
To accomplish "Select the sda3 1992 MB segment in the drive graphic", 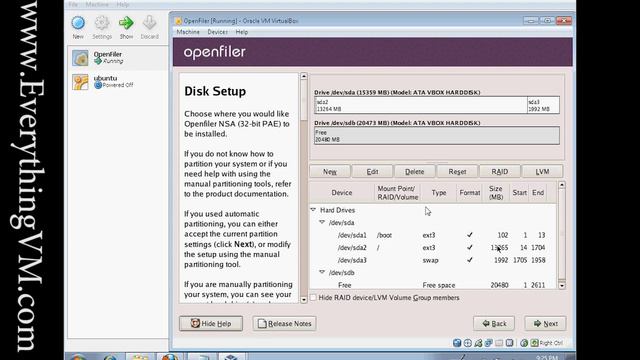I will pos(543,105).
